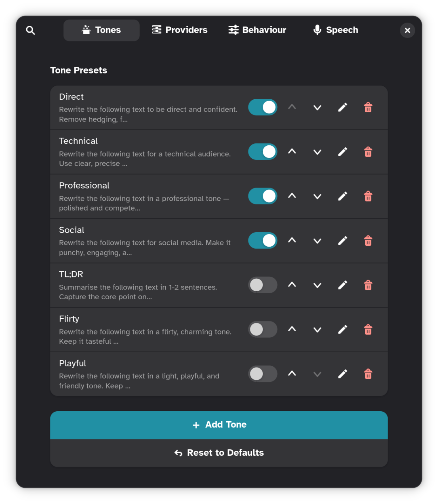Move the Technical preset up
The width and height of the screenshot is (438, 504).
pos(292,152)
